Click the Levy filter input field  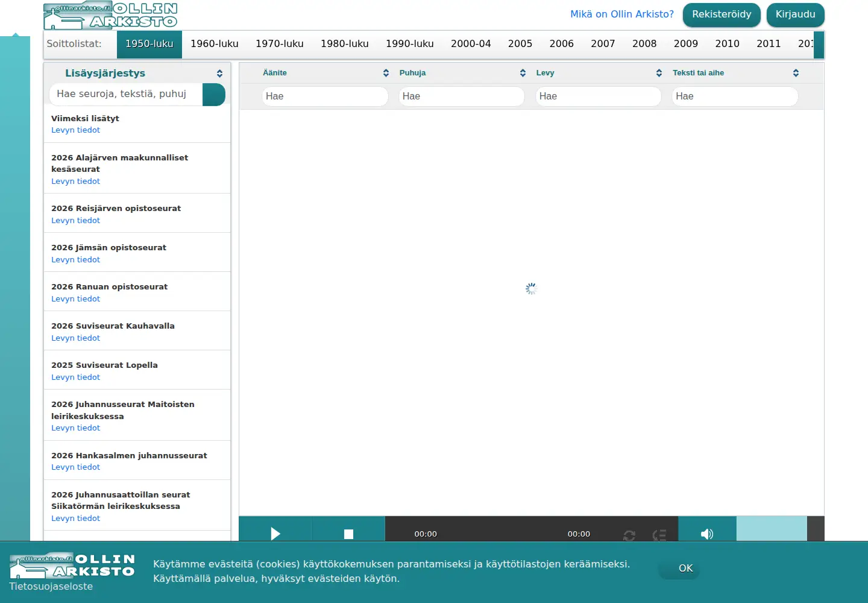pos(599,96)
